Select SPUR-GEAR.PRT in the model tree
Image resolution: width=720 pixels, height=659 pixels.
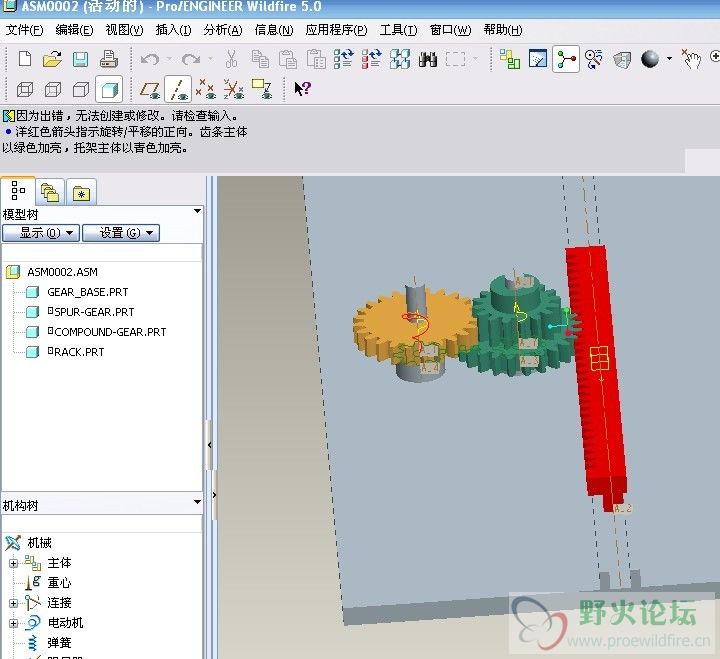(91, 312)
